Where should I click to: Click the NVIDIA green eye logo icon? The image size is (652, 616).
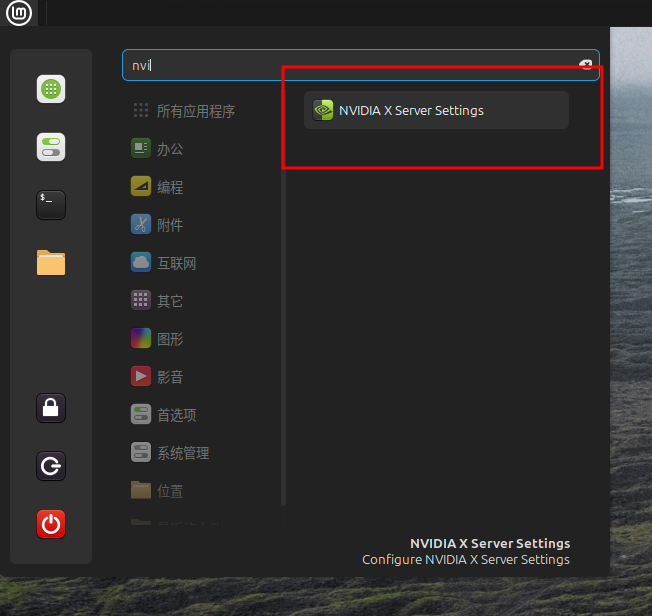pos(323,110)
